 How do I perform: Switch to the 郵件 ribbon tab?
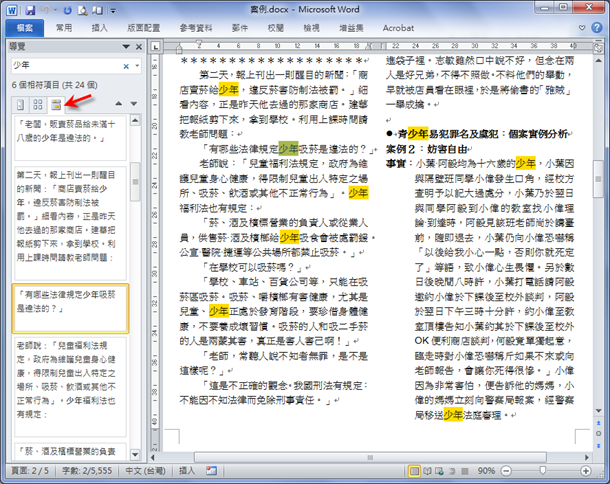coord(240,28)
